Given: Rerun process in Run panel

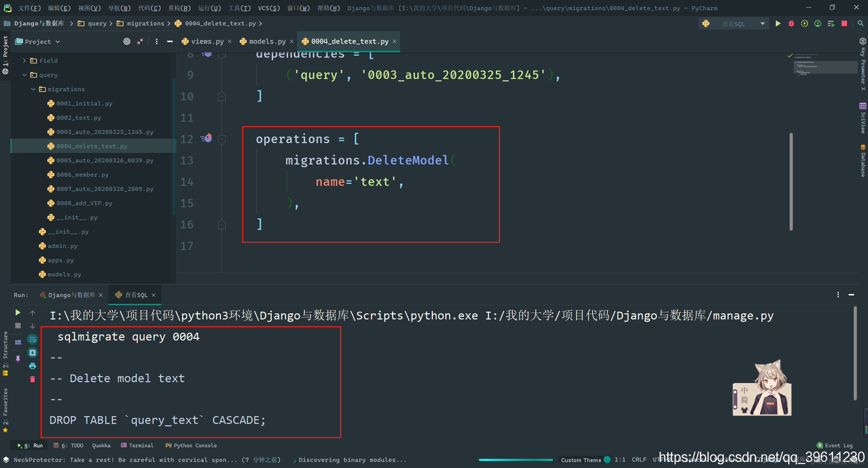Looking at the screenshot, I should (18, 312).
